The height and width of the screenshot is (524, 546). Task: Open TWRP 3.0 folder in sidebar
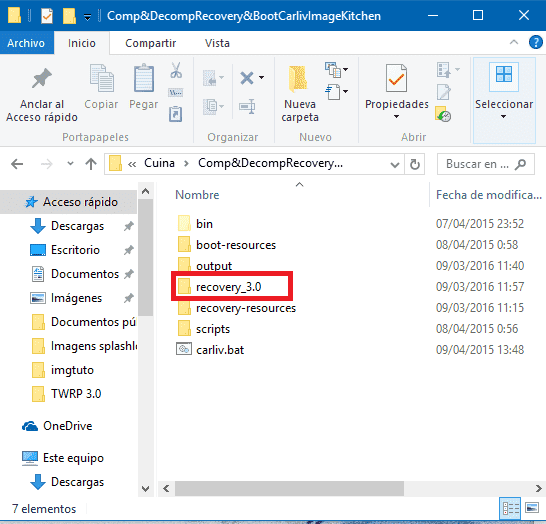[x=76, y=394]
